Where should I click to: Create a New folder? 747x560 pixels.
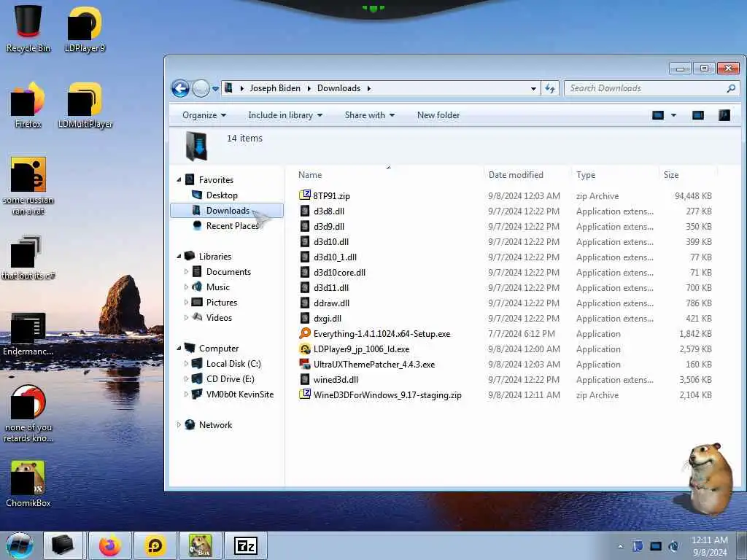point(438,115)
